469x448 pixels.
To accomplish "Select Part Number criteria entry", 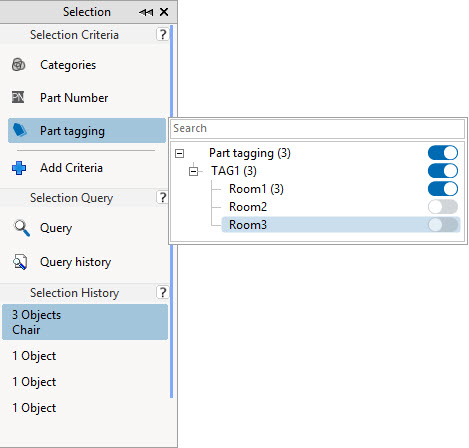I will point(87,97).
